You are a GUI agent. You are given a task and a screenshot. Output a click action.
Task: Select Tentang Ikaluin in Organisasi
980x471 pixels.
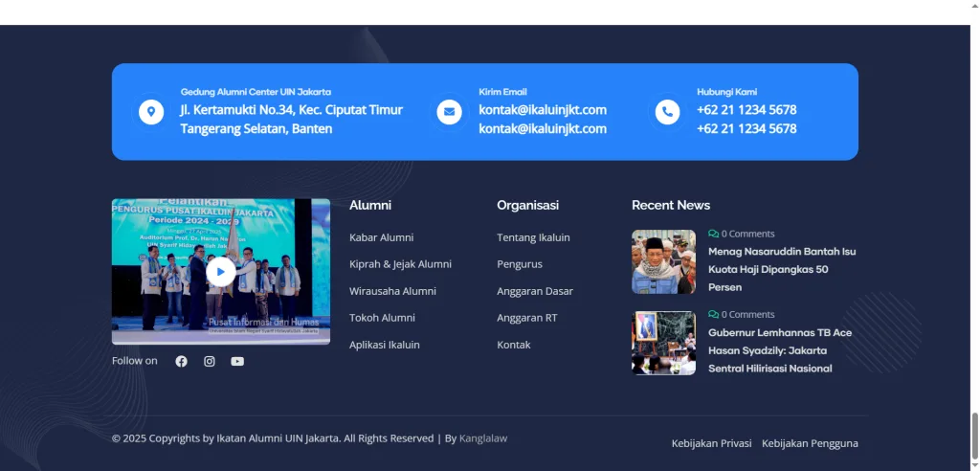(533, 237)
